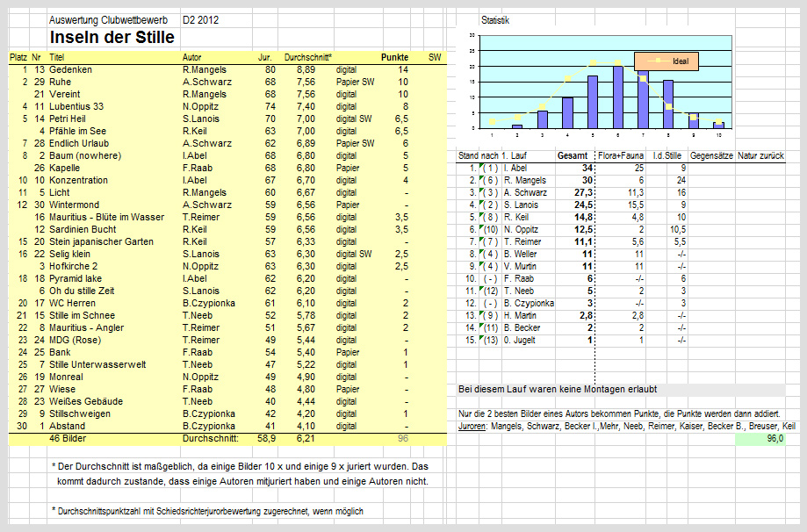Click "Mauritius - Blüte im Wasser" title cell
This screenshot has width=807, height=532.
coord(106,217)
